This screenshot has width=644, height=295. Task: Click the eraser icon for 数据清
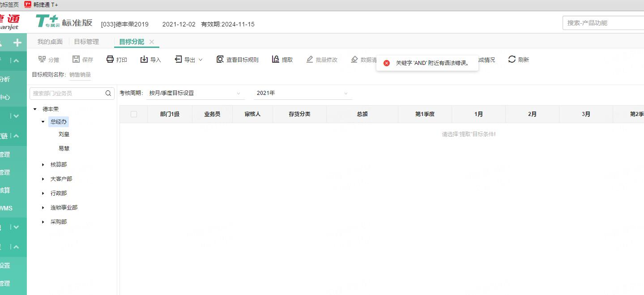click(354, 60)
